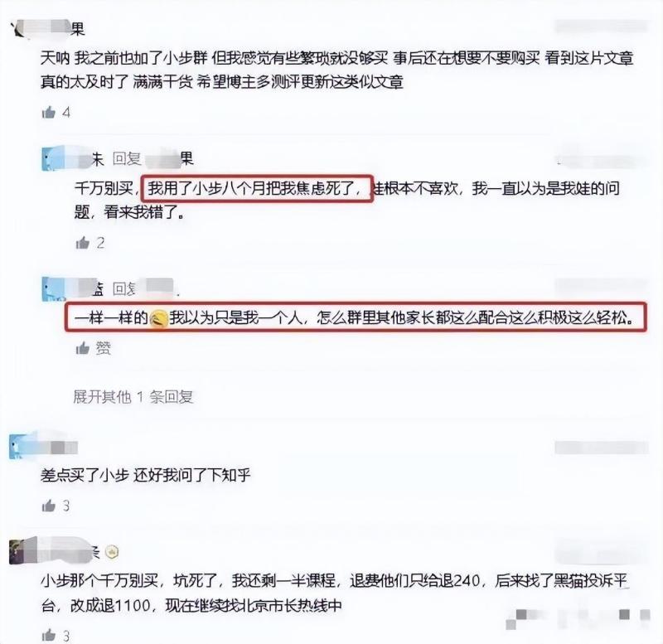This screenshot has width=663, height=644.
Task: Click the replied-to name in the second reply
Action: coord(158,288)
